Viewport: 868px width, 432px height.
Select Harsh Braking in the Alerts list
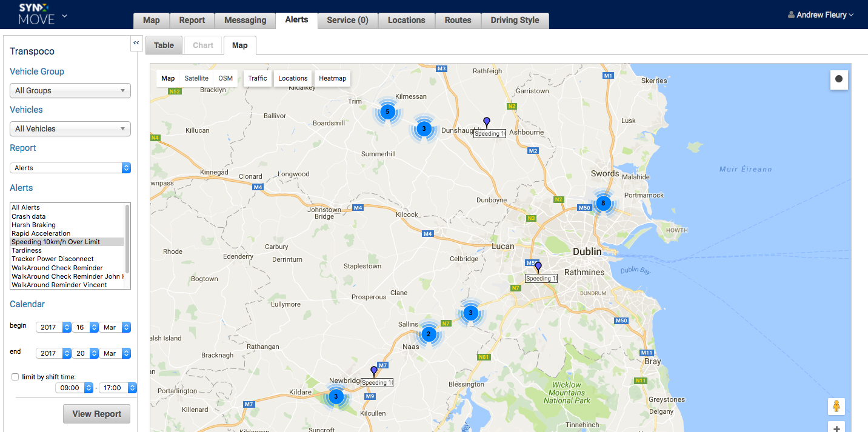34,225
